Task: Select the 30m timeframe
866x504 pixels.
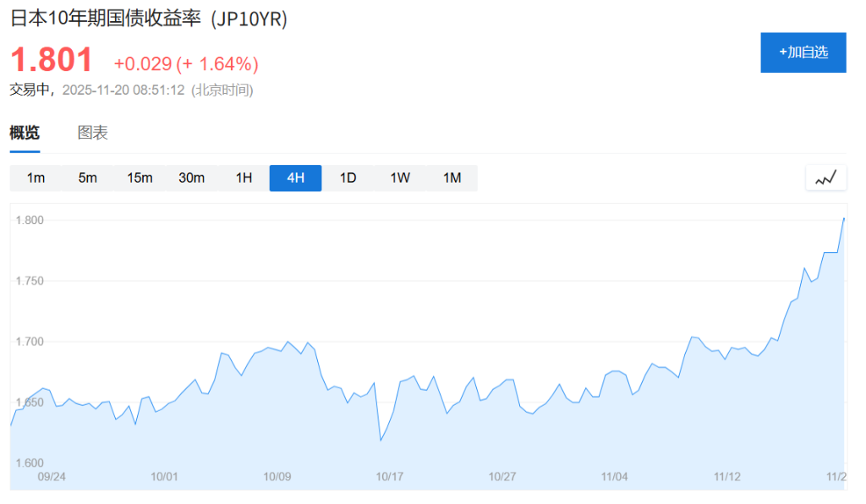Action: pyautogui.click(x=191, y=178)
